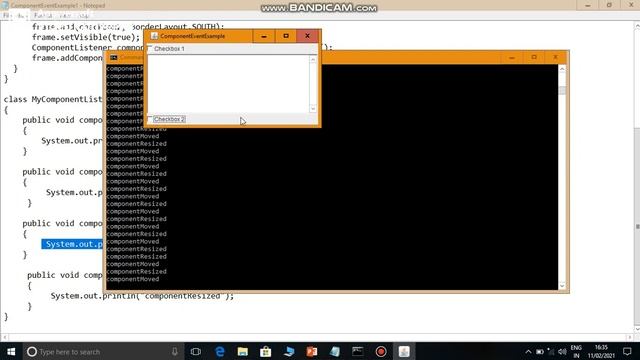Open the clock showing 16:35
640x360 pixels.
[x=601, y=351]
